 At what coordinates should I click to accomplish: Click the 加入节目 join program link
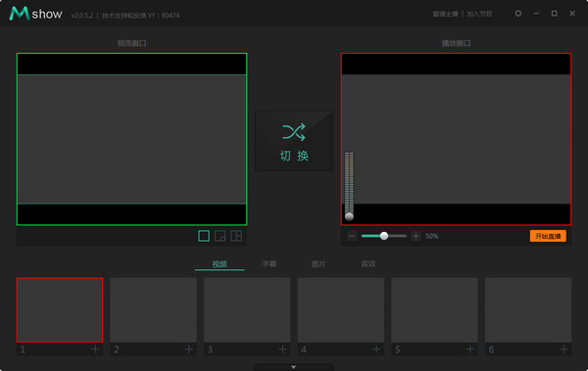479,14
